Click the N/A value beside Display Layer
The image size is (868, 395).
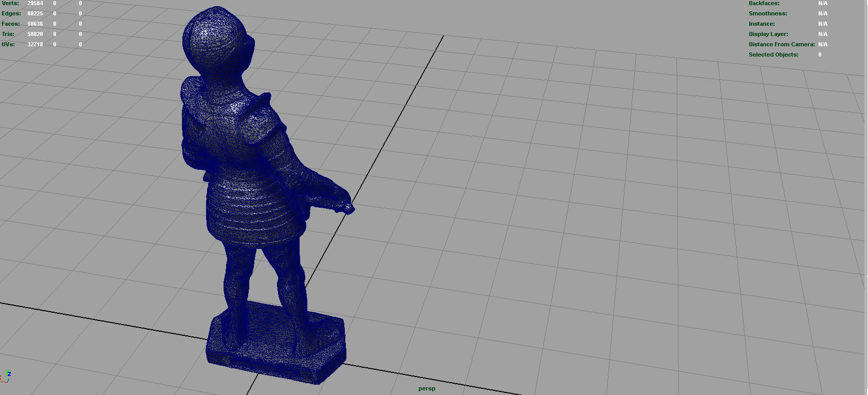[823, 34]
